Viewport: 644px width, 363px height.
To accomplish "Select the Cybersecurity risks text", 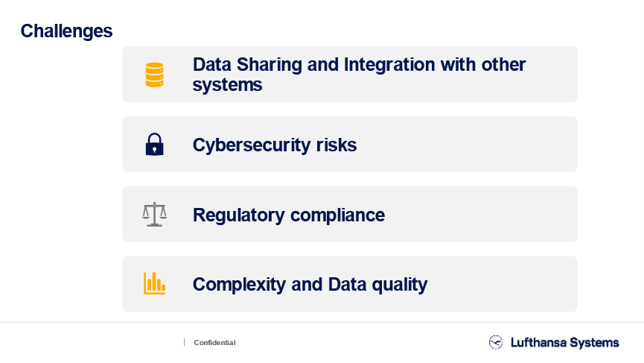I will (x=275, y=145).
